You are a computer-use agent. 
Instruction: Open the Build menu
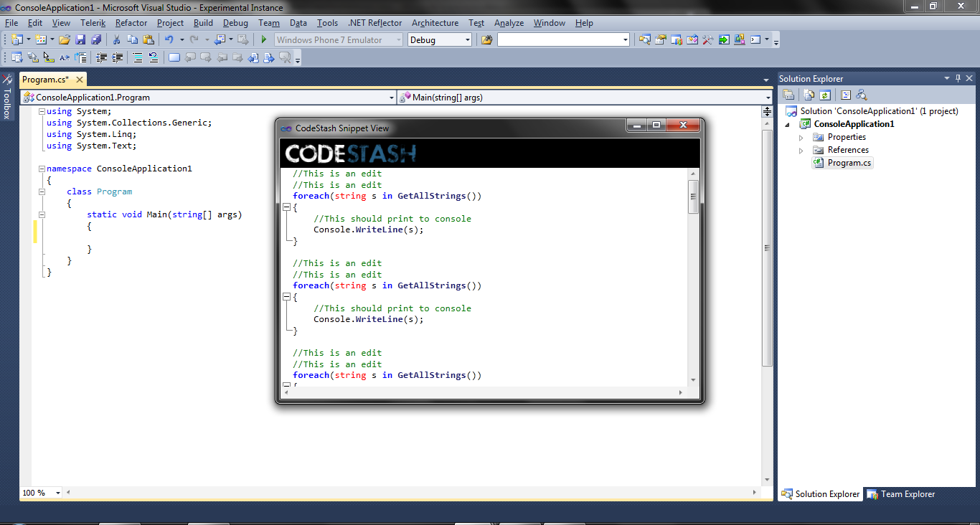[203, 23]
